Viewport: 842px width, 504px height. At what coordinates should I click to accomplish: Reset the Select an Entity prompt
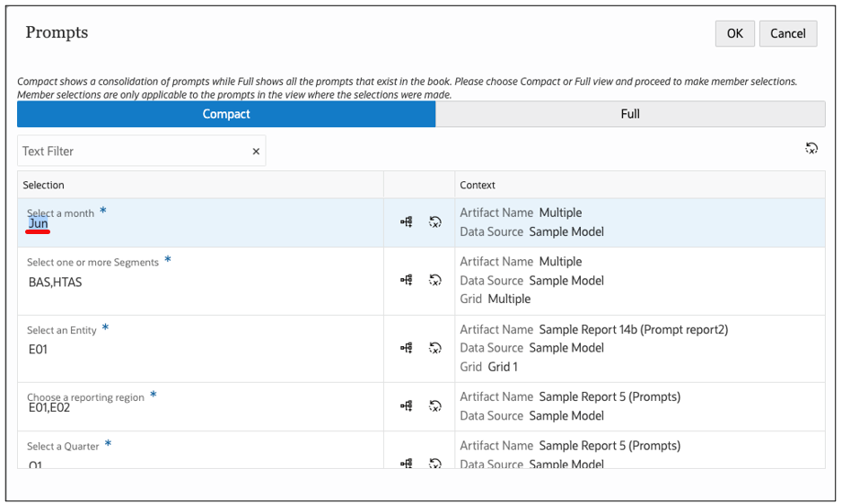435,348
